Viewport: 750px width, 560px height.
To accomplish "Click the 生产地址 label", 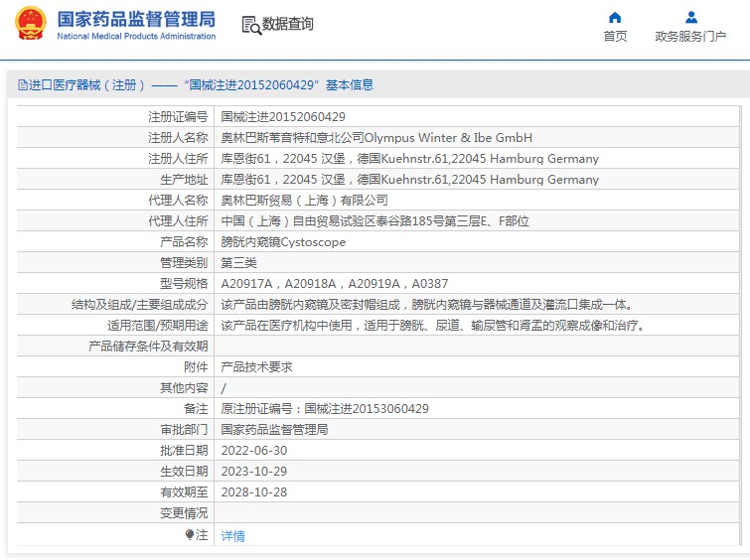I will 184,180.
